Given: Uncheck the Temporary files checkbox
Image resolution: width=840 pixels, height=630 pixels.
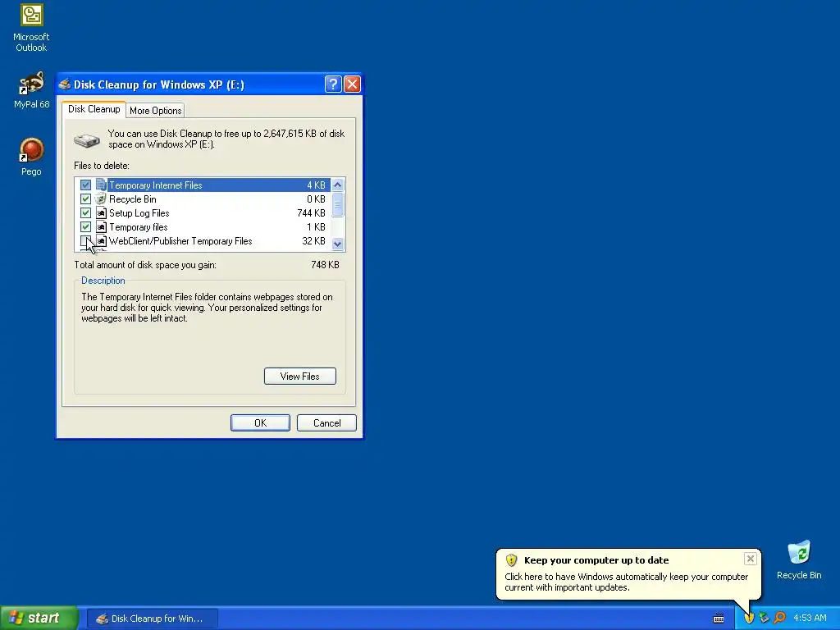Looking at the screenshot, I should (85, 226).
